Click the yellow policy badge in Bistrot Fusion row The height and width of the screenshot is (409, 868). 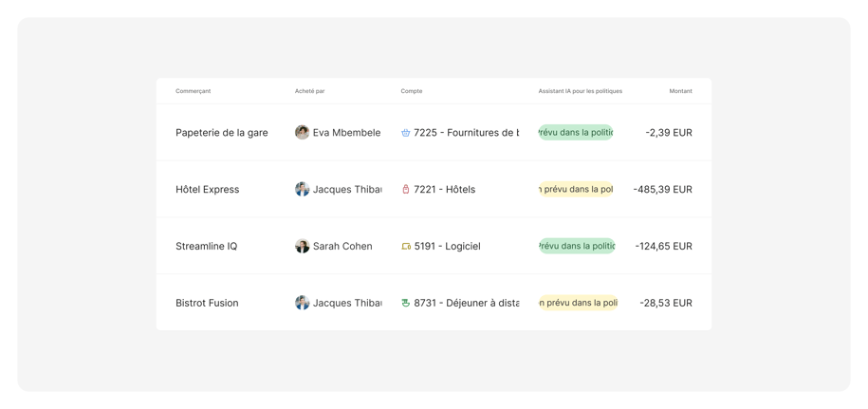point(578,303)
